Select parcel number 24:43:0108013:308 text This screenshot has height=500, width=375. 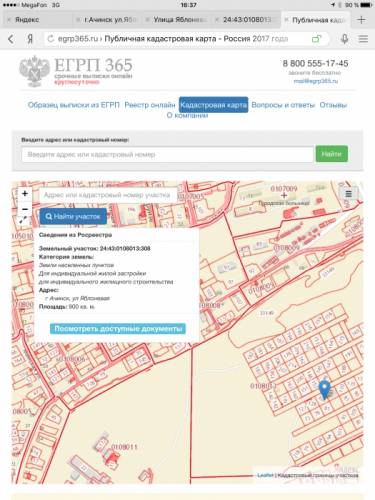(x=125, y=248)
